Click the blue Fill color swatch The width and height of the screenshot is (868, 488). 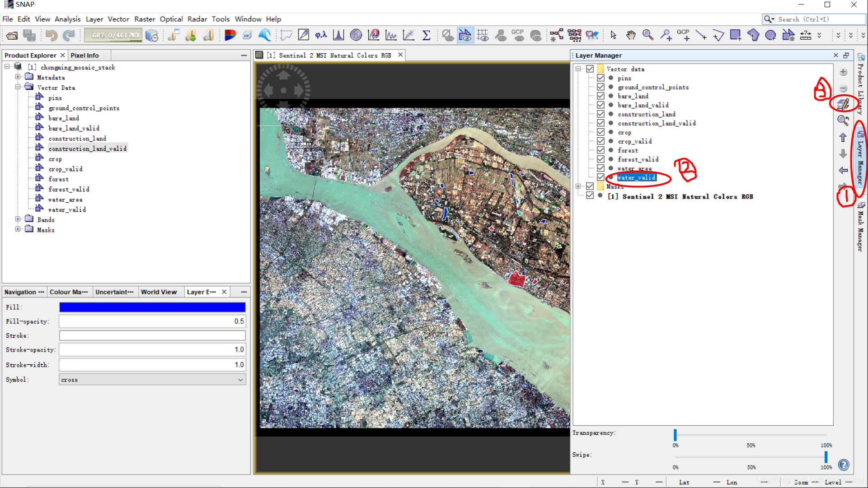[x=152, y=307]
